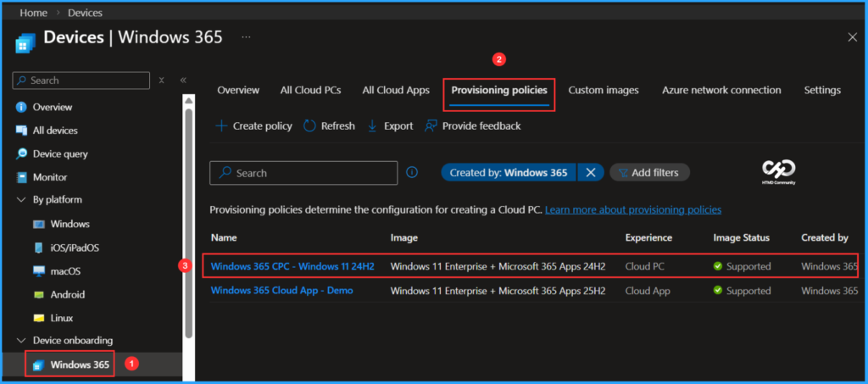The image size is (868, 384).
Task: Click the Created by: Windows 365 filter pill
Action: coord(509,173)
